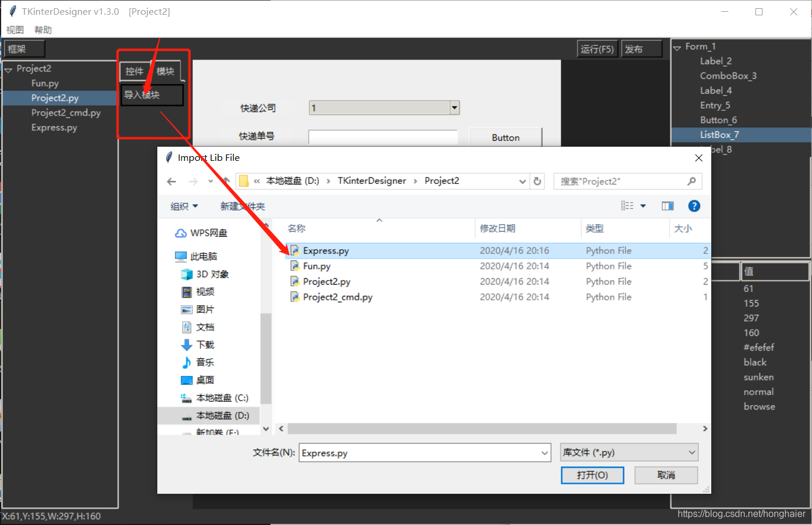Click 新建文件夹 in dialog toolbar

pos(243,206)
